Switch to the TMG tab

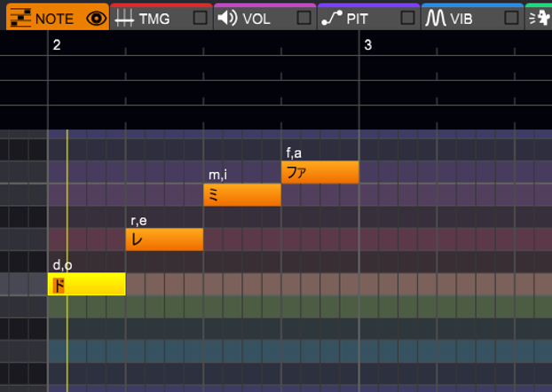[162, 17]
